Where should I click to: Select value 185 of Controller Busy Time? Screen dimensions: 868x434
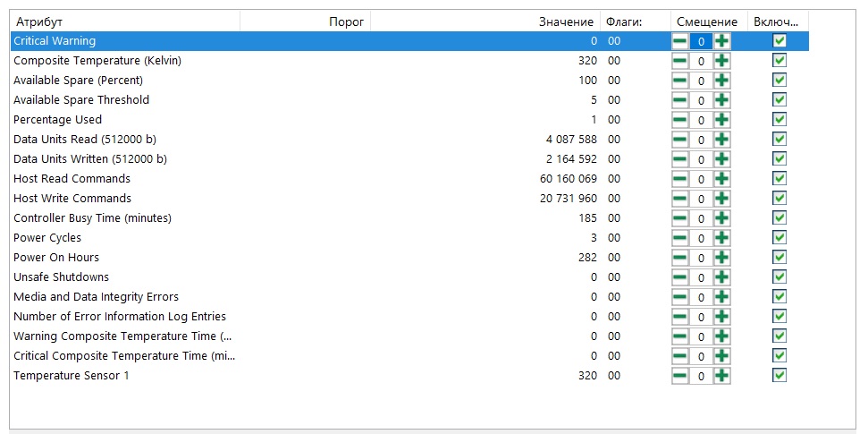(x=588, y=217)
